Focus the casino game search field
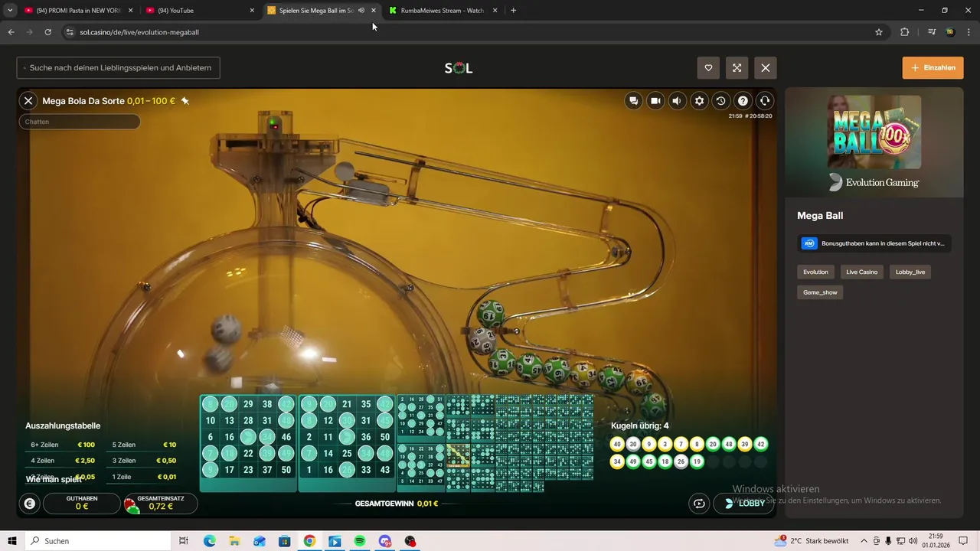 click(119, 68)
